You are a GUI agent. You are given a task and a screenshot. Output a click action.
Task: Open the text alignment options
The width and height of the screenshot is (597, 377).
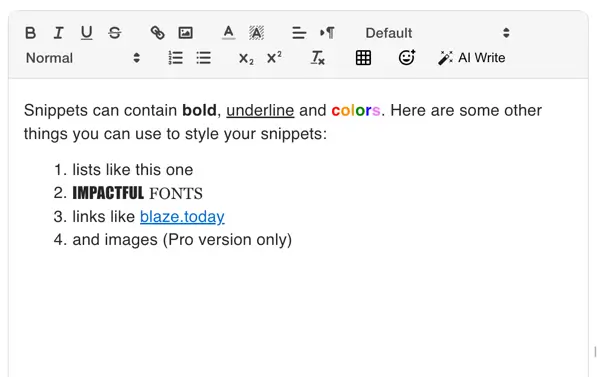(x=299, y=33)
